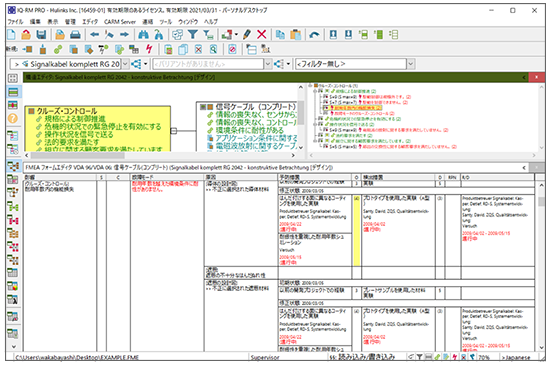Screen dimensions: 550x366
Task: Click the binoculars search icon
Action: [143, 34]
